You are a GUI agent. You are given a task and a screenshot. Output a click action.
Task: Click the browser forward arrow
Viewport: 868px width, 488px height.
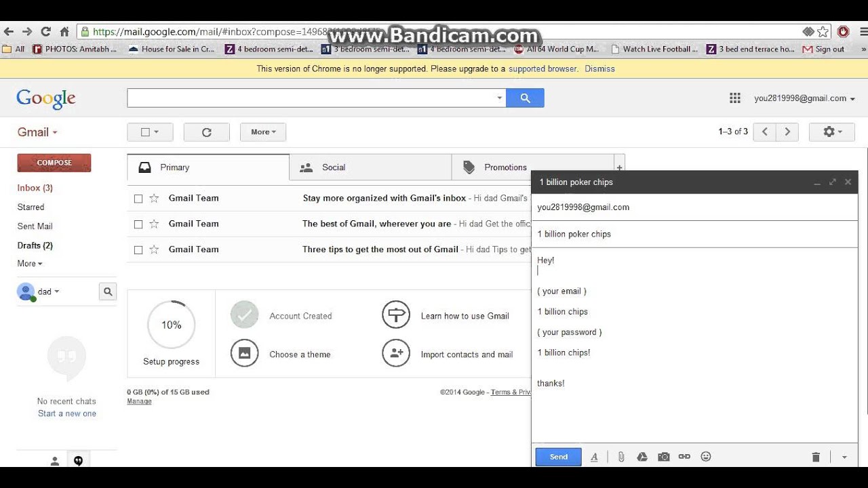[x=27, y=31]
